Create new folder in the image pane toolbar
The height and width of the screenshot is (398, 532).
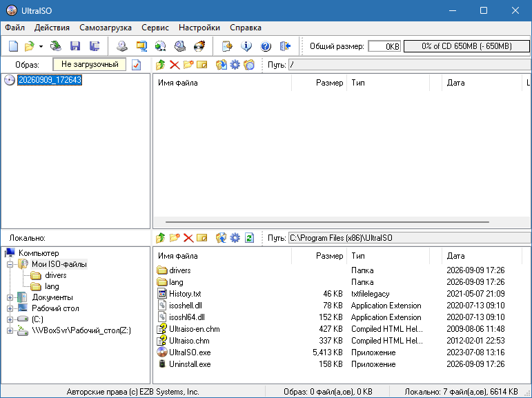coord(188,64)
